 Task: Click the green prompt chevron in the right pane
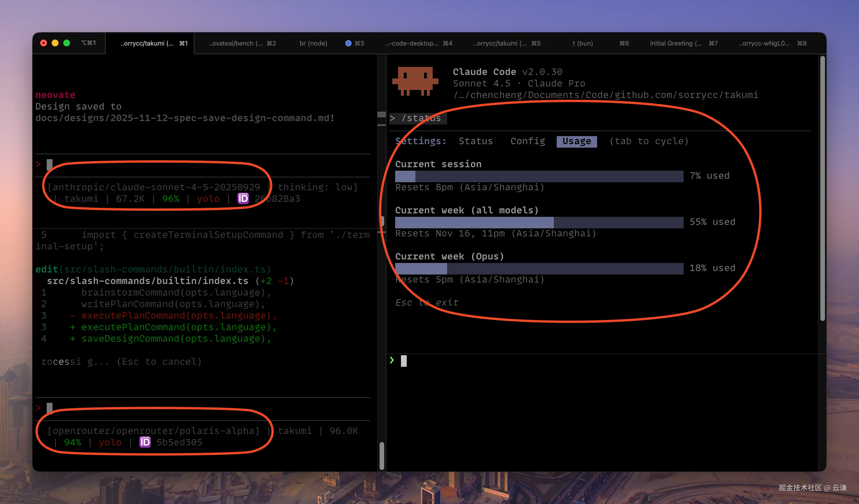(392, 360)
